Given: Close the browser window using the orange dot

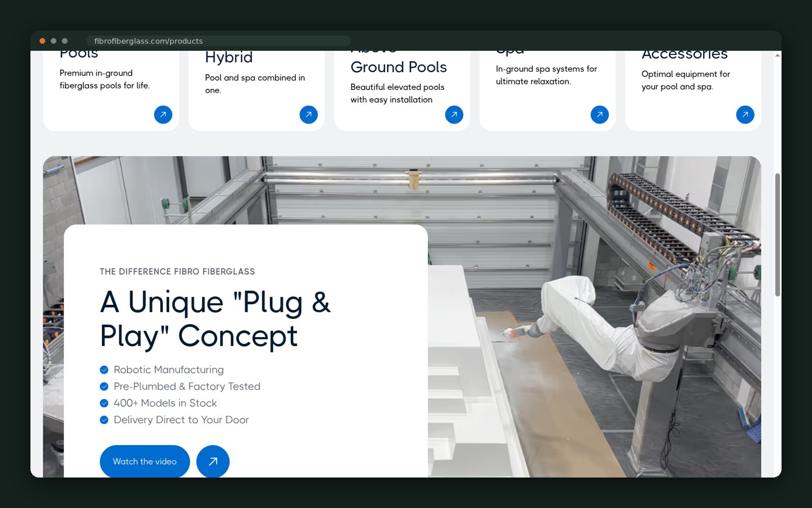Looking at the screenshot, I should 43,41.
